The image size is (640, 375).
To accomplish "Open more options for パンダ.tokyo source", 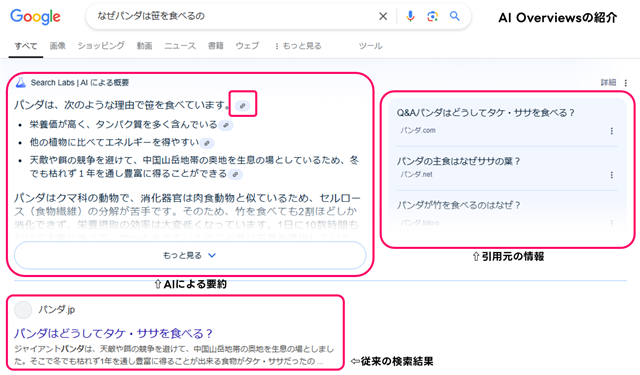I will [x=611, y=223].
